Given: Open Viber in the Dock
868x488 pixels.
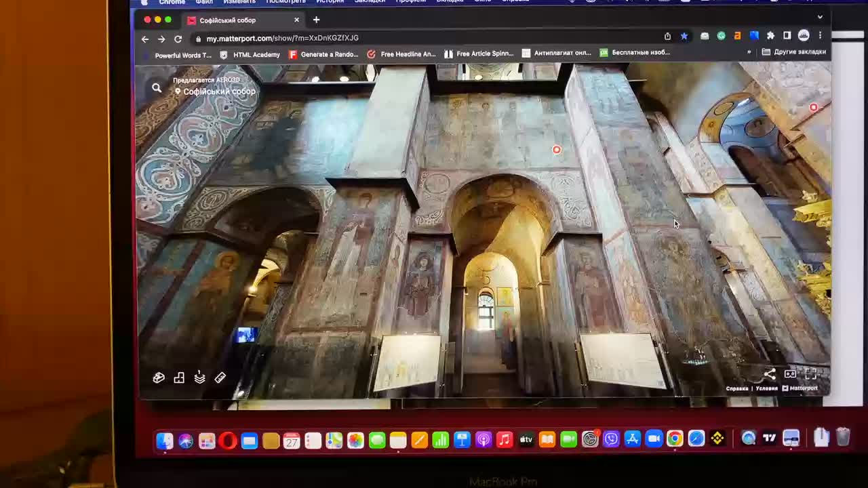Looking at the screenshot, I should coord(611,439).
